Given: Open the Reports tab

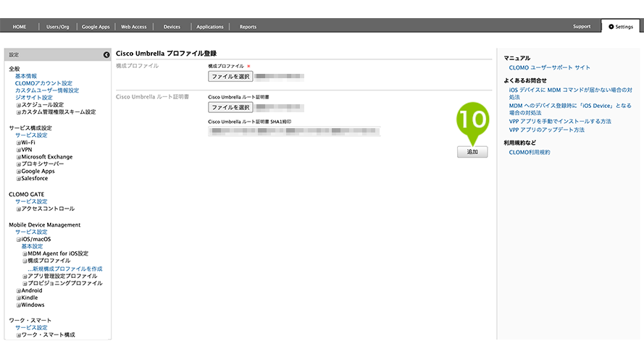Looking at the screenshot, I should (248, 27).
